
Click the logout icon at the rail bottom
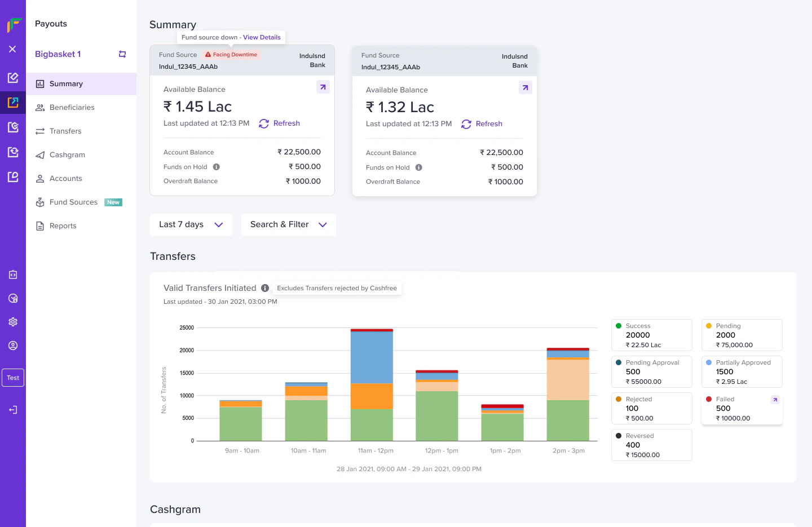(13, 410)
